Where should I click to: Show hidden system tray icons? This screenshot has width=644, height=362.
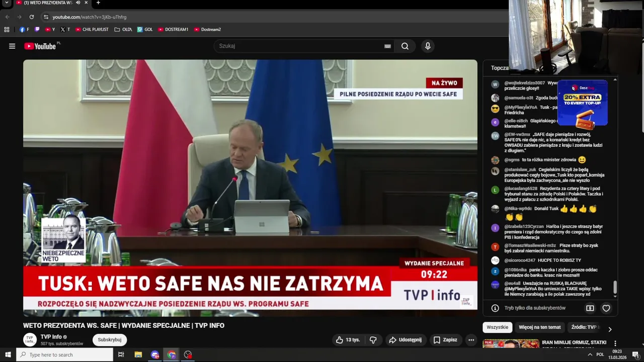pyautogui.click(x=590, y=355)
